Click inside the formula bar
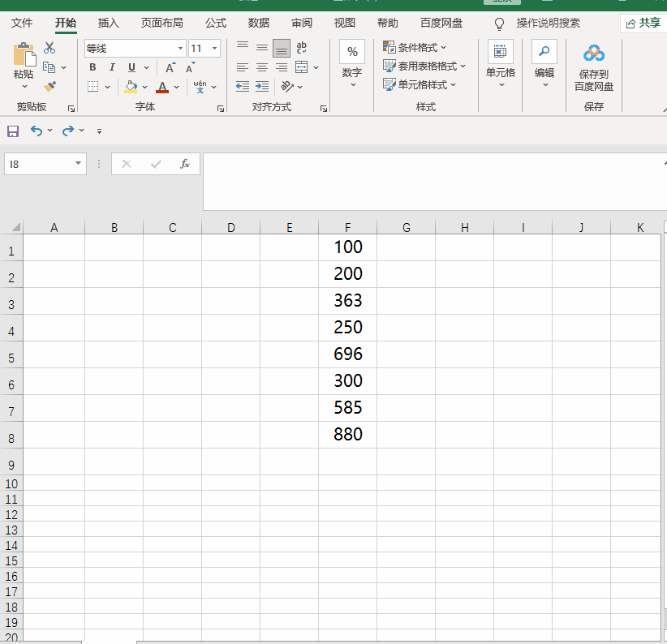Screen dimensions: 667x644 (x=435, y=182)
